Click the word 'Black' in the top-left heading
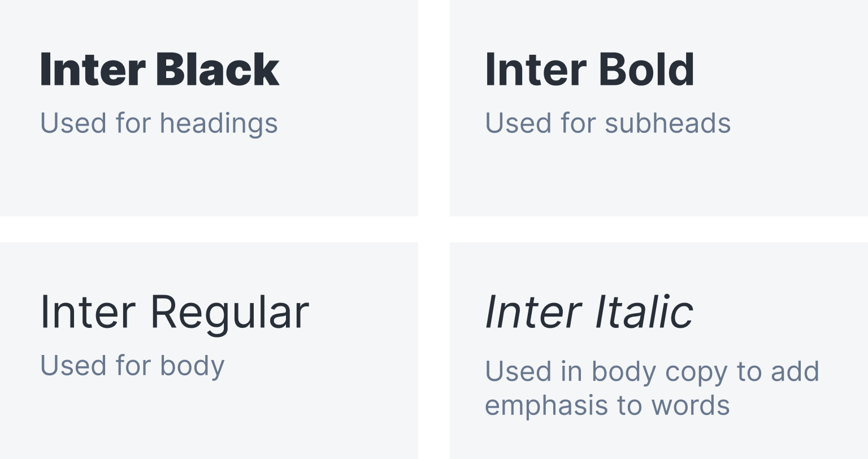 218,70
